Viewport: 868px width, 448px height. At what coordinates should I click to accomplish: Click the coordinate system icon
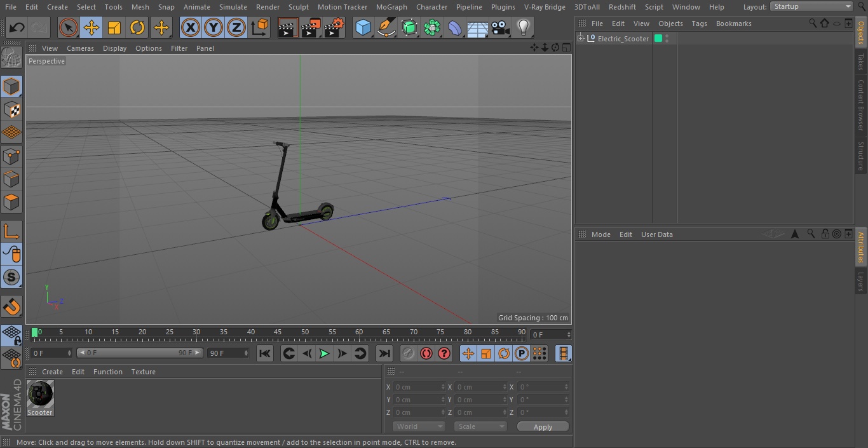tap(260, 27)
